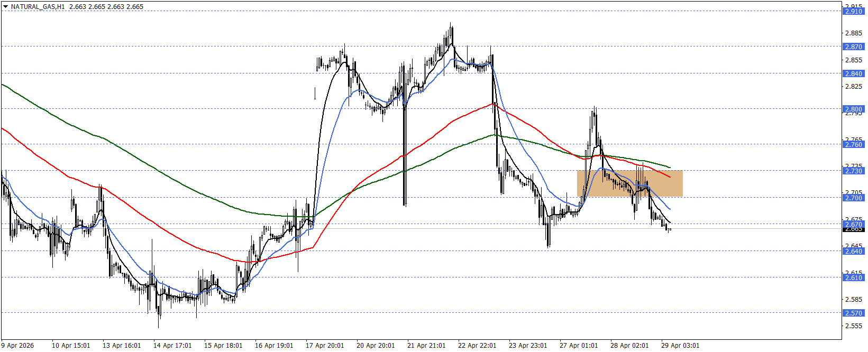Select the 29 Apr 03:01 time marker
Image resolution: width=868 pixels, height=352 pixels.
[x=680, y=346]
